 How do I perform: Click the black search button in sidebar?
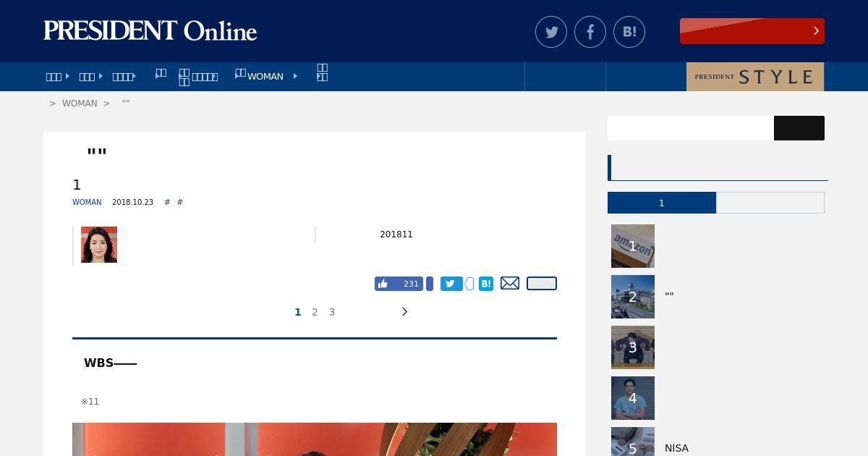(x=799, y=128)
